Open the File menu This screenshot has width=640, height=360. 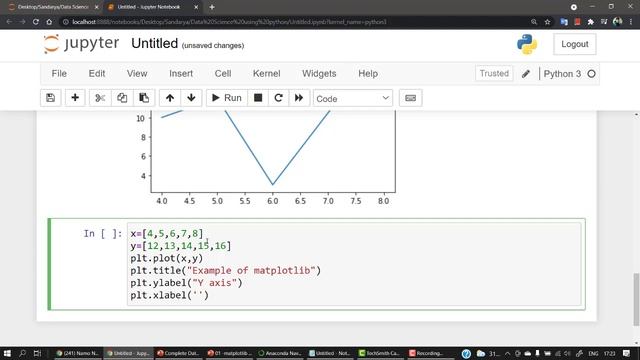(59, 73)
